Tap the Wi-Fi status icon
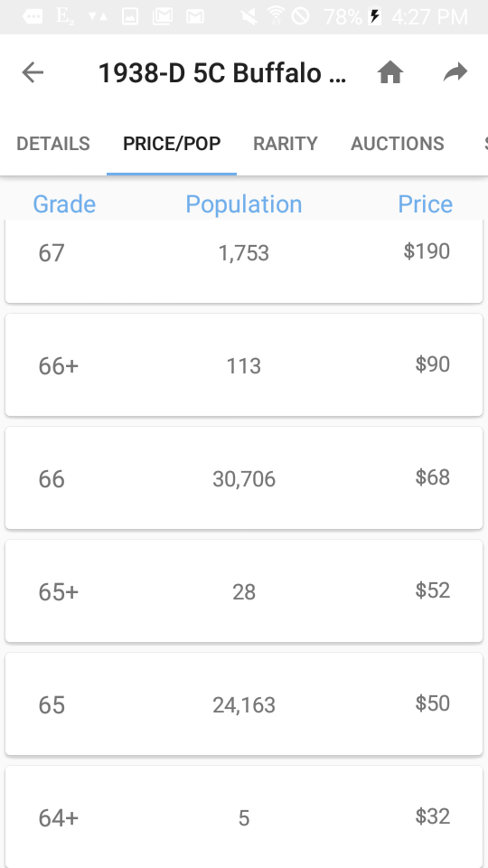Image resolution: width=488 pixels, height=868 pixels. pyautogui.click(x=275, y=16)
